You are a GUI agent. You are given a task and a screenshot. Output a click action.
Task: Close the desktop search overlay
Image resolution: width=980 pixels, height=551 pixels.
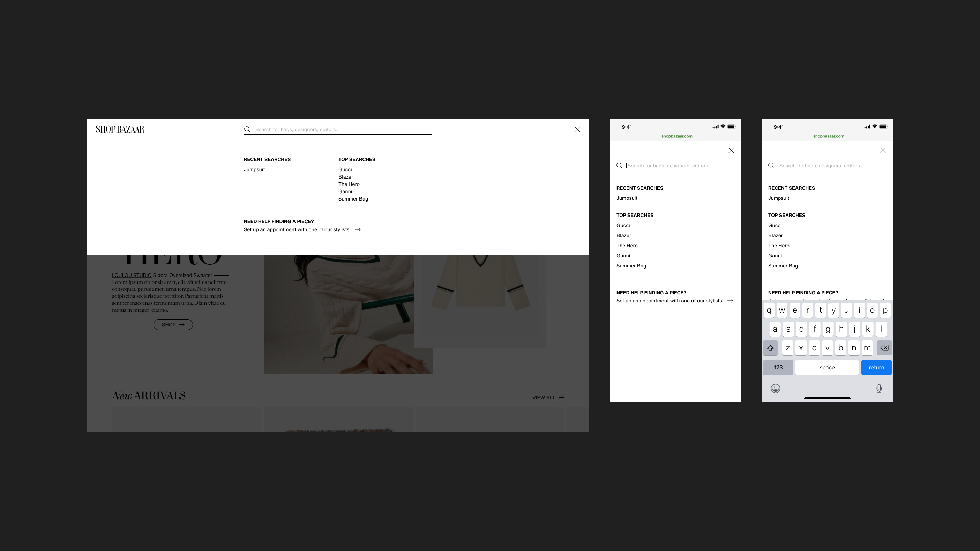coord(577,129)
